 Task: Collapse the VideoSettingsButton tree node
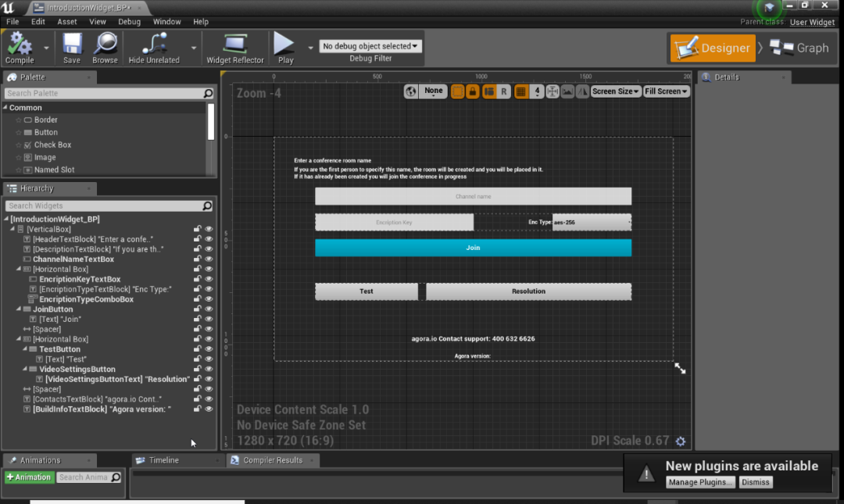pyautogui.click(x=25, y=370)
